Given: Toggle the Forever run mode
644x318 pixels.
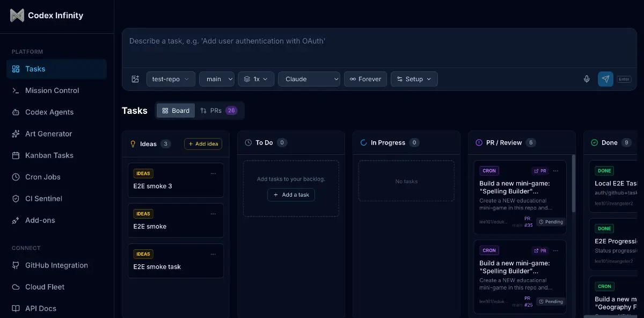Looking at the screenshot, I should [x=365, y=79].
